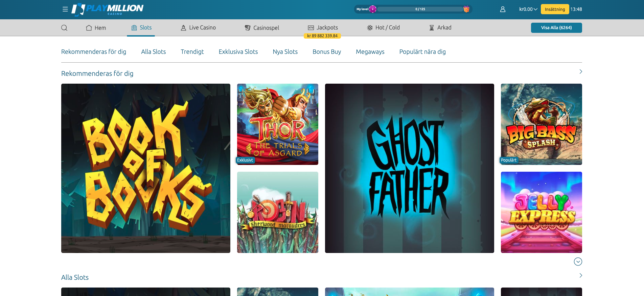The height and width of the screenshot is (296, 644).
Task: Click the PlayMillion Casino logo
Action: (x=107, y=9)
